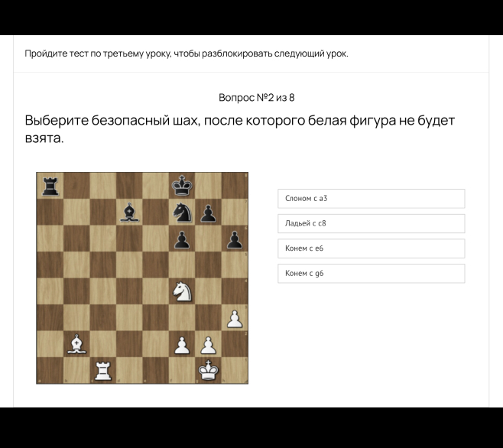503x448 pixels.
Task: Click the black pawn on f6
Action: click(x=182, y=239)
